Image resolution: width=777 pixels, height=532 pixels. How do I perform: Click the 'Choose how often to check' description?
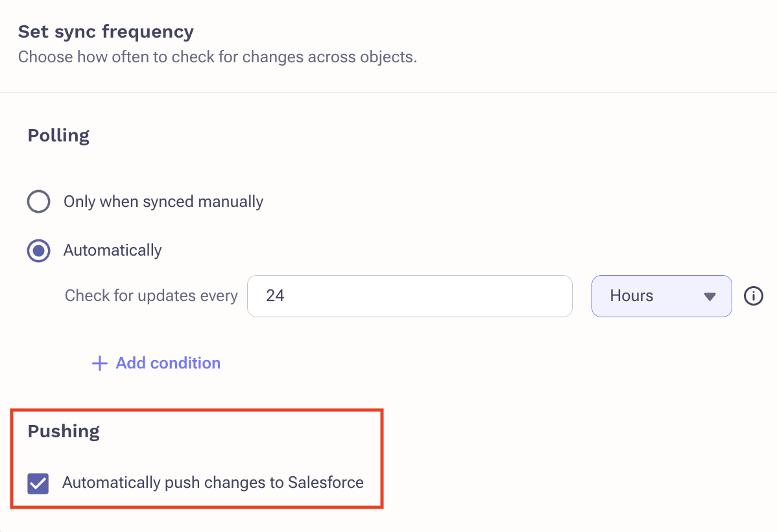pyautogui.click(x=217, y=57)
